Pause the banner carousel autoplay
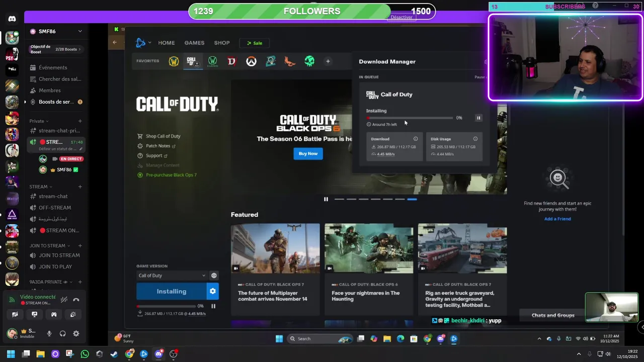644x362 pixels. click(326, 199)
